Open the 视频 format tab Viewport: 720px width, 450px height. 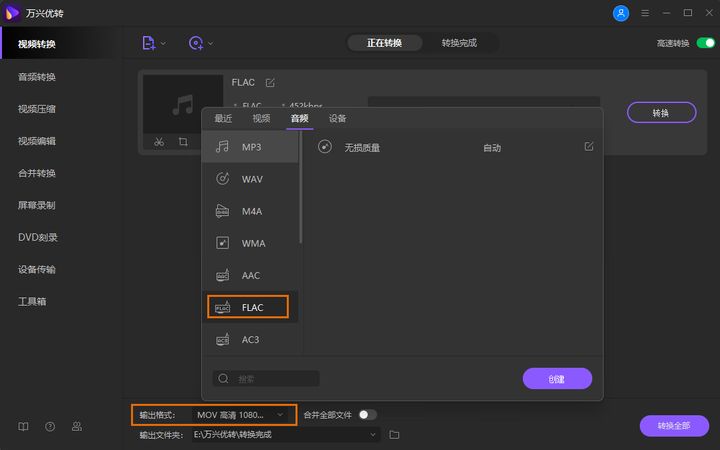coord(261,118)
